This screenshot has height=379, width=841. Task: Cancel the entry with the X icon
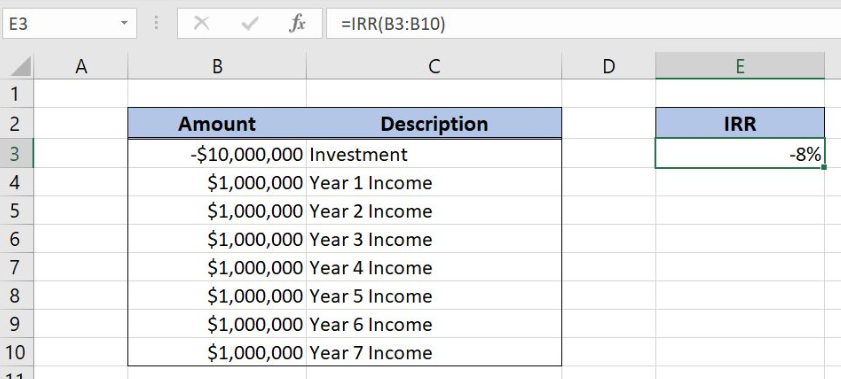coord(201,24)
